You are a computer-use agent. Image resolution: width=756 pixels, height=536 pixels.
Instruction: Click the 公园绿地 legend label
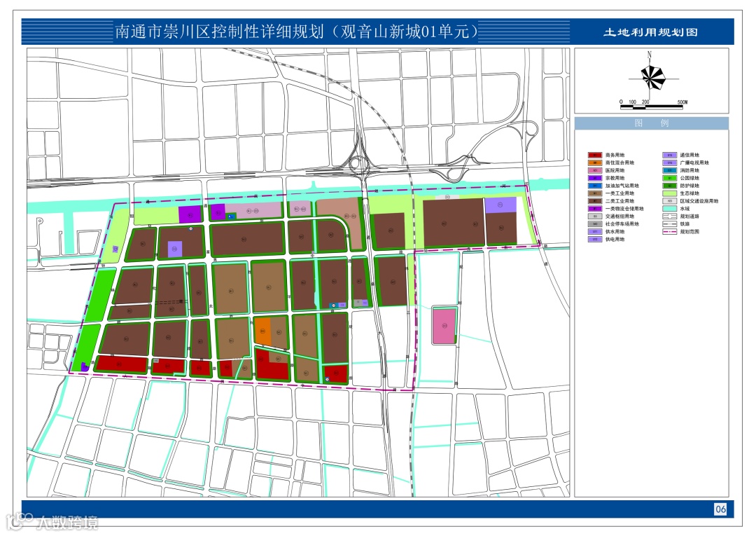(689, 178)
